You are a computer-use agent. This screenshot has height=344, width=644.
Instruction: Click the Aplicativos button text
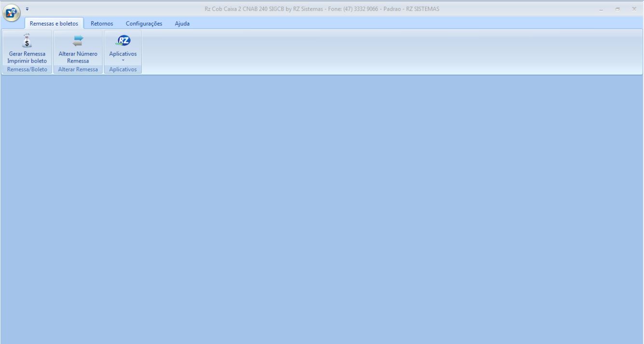(123, 54)
